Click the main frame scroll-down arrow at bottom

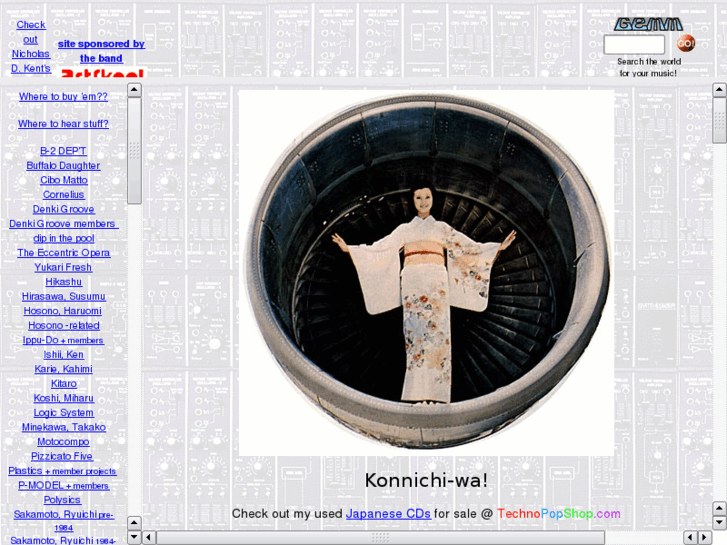coord(720,523)
